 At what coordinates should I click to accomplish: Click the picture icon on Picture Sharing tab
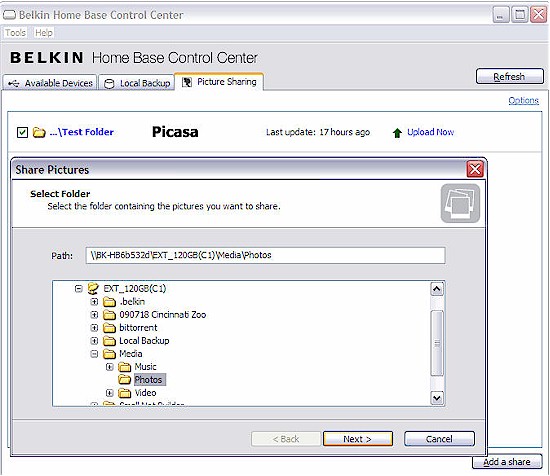(x=187, y=82)
